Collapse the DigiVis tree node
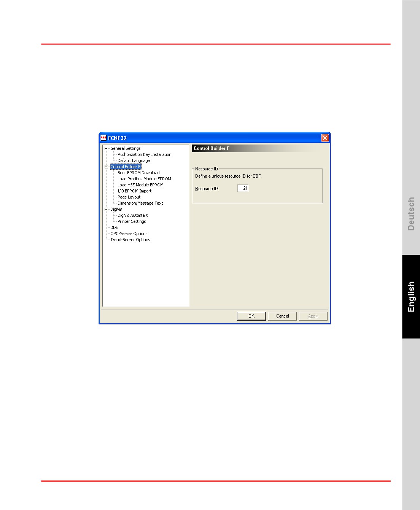 107,210
